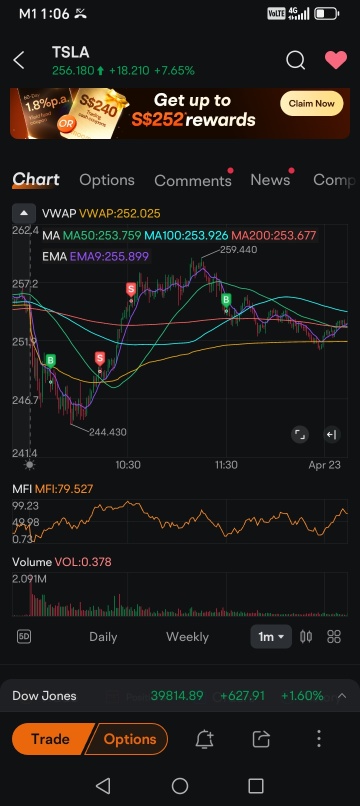Image resolution: width=360 pixels, height=806 pixels.
Task: Collapse indicator legend with up-arrow toggle
Action: pyautogui.click(x=24, y=213)
